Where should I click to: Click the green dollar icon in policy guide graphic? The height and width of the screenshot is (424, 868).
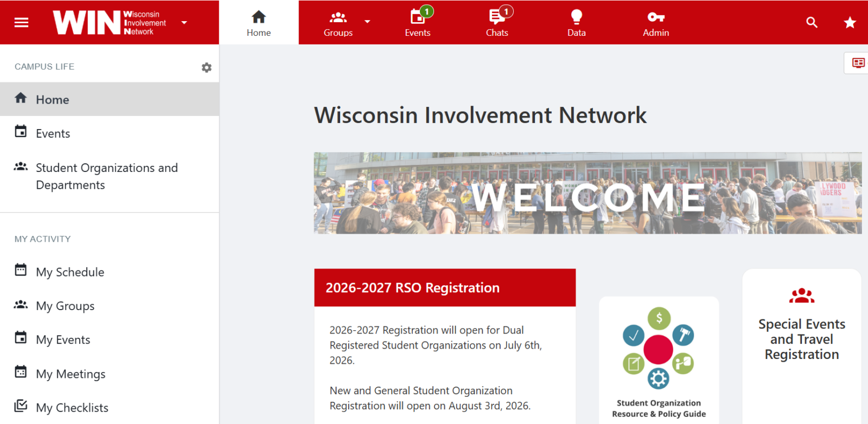click(x=659, y=318)
